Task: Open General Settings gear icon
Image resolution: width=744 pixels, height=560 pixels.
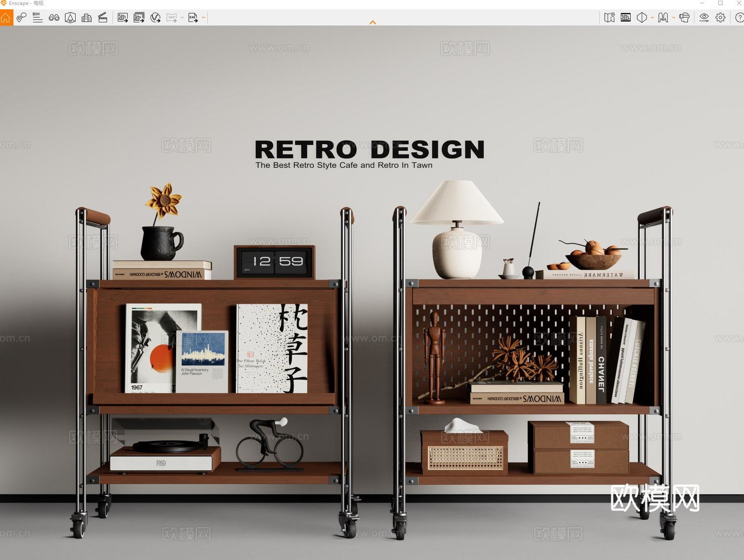Action: 720,18
